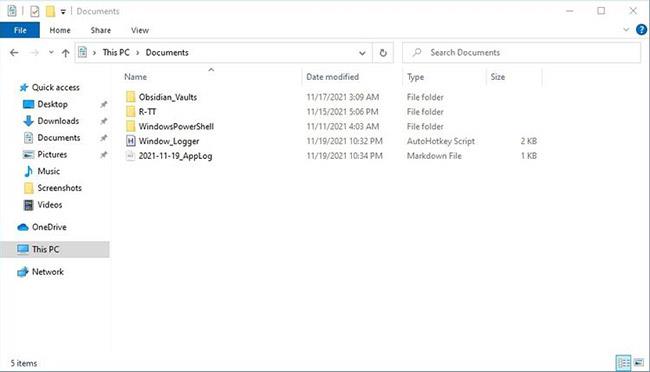This screenshot has width=650, height=372.
Task: Click the Window_Logger AutoHotkey script icon
Action: [x=131, y=141]
